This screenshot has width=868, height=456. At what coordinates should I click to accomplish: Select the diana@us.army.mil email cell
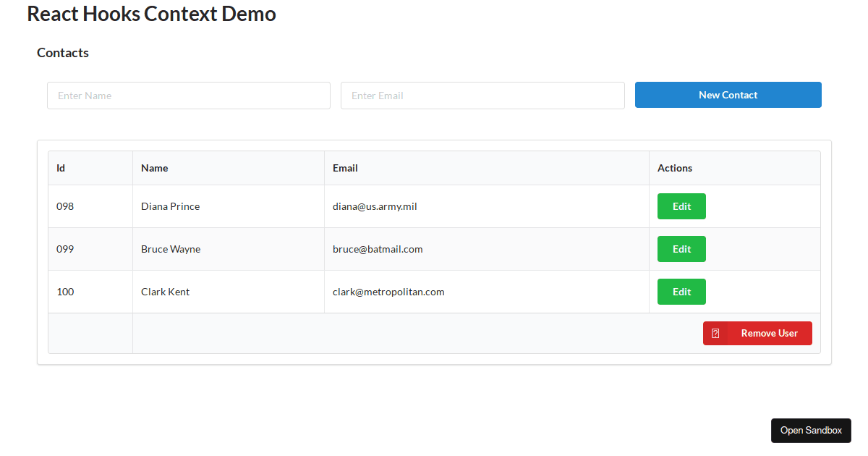pyautogui.click(x=375, y=206)
